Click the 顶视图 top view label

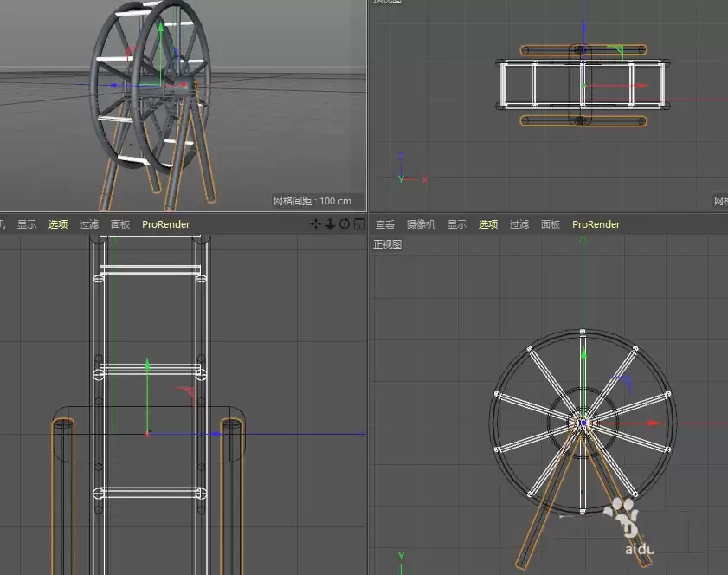pos(387,3)
